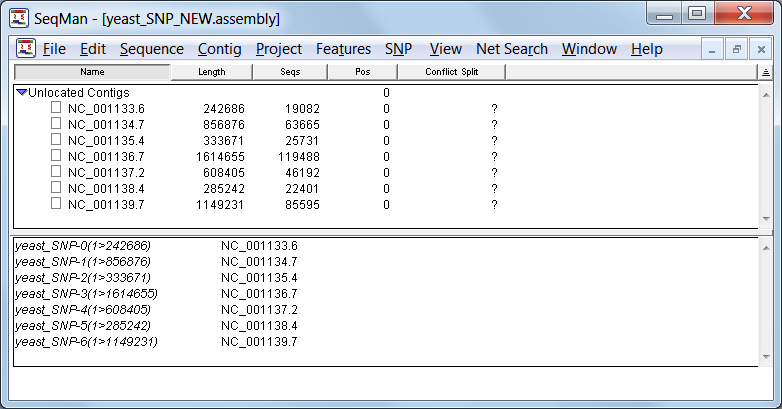Open the Net Search menu
Viewport: 782px width, 409px height.
tap(512, 49)
